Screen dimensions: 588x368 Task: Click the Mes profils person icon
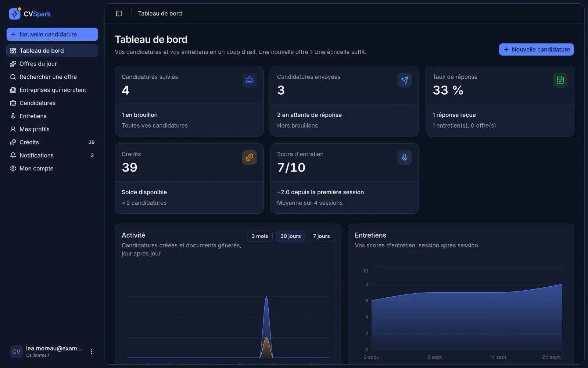(x=13, y=129)
